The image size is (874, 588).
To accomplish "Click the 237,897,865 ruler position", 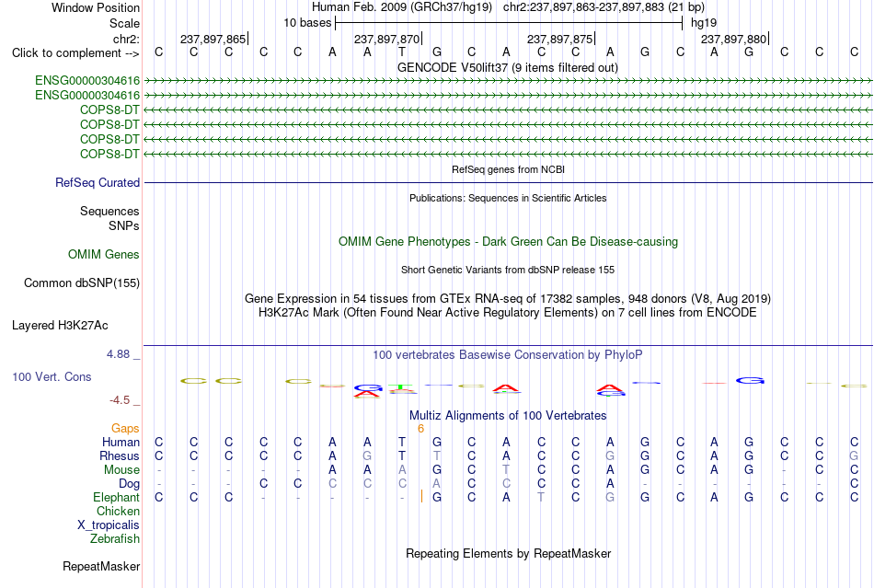I will (x=213, y=39).
